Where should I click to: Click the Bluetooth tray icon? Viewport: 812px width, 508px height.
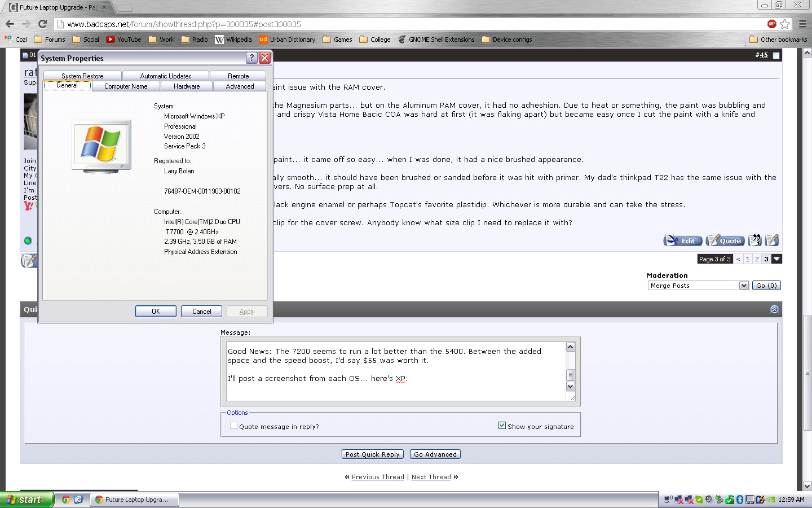pos(739,500)
